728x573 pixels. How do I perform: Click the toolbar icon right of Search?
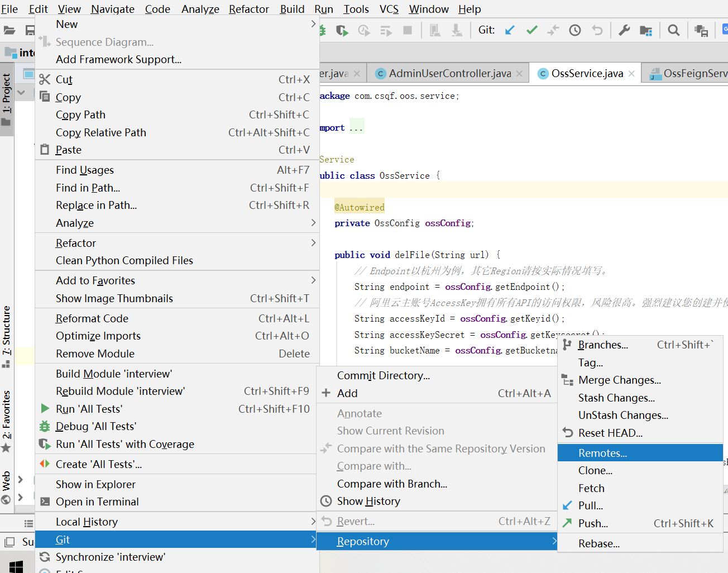(x=701, y=30)
